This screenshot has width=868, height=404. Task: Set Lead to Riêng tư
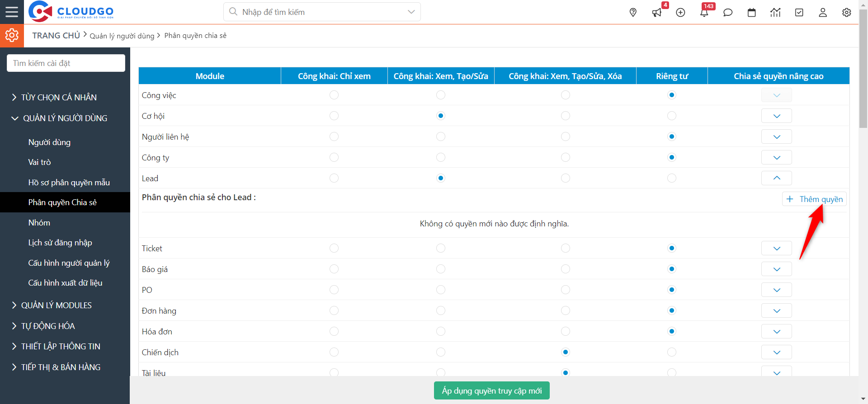coord(672,178)
